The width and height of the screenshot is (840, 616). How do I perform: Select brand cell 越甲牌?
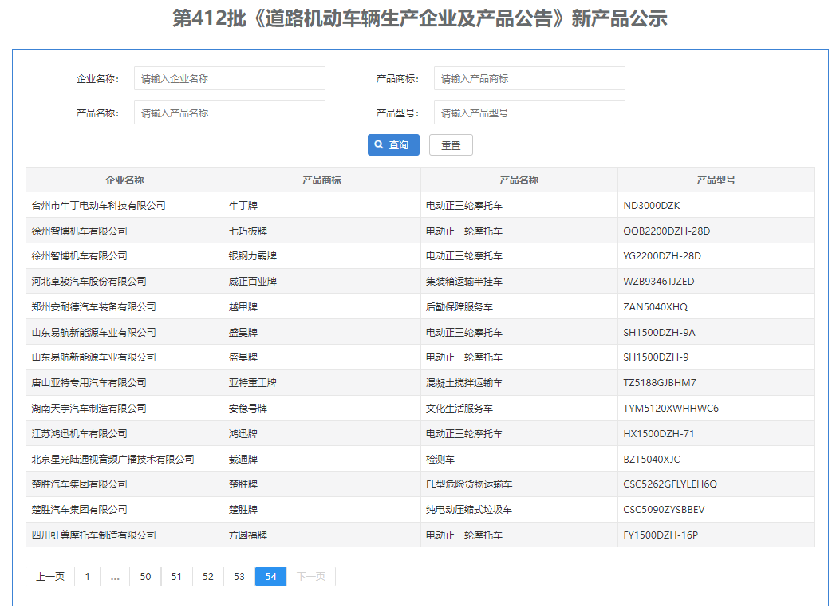tap(321, 307)
